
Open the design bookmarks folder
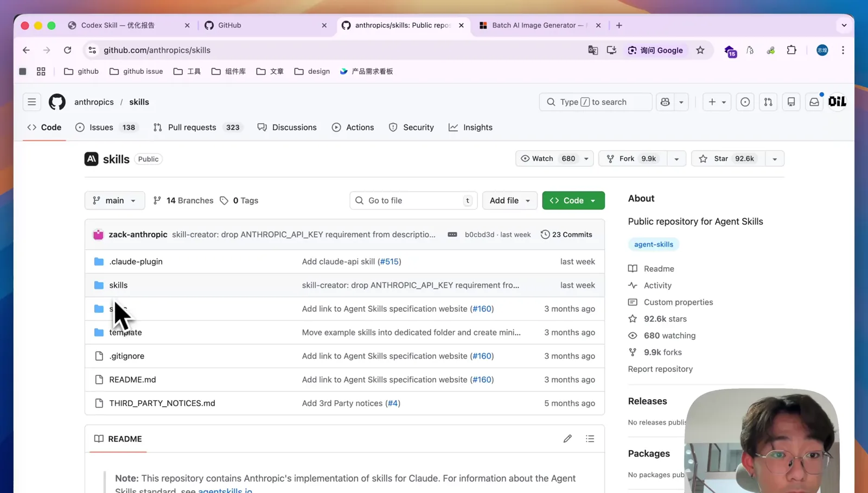[312, 71]
